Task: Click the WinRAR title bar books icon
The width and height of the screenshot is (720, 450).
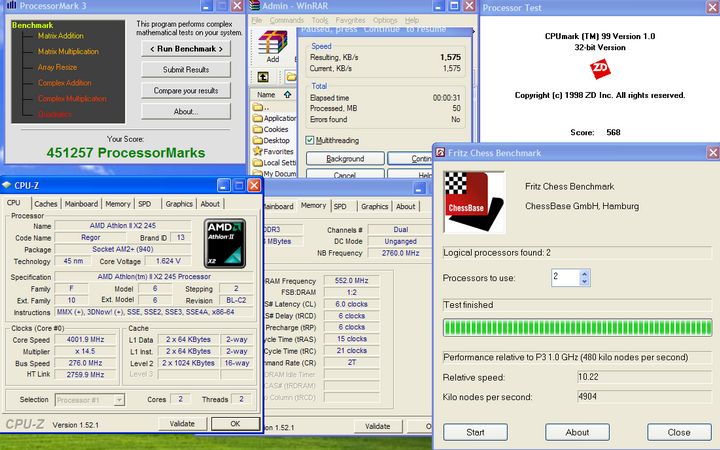Action: click(x=255, y=6)
